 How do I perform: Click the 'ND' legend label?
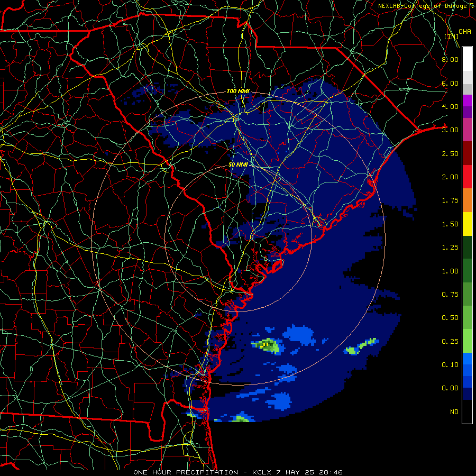point(454,411)
